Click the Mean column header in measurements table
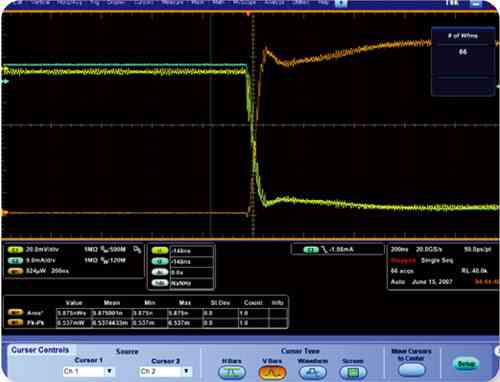 click(112, 303)
